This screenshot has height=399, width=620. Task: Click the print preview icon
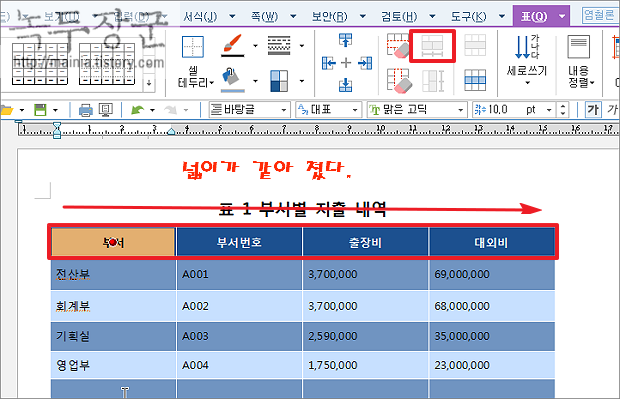point(106,110)
